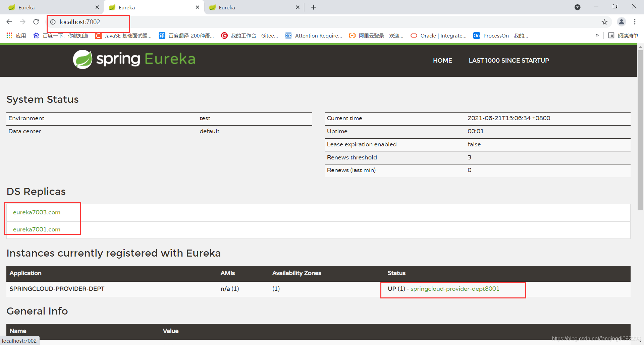Open the reading list 阅读清单
644x345 pixels.
click(x=623, y=36)
